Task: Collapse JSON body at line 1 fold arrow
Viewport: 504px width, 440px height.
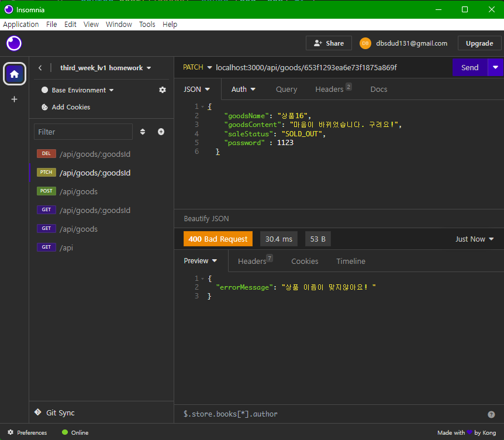Action: coord(202,106)
